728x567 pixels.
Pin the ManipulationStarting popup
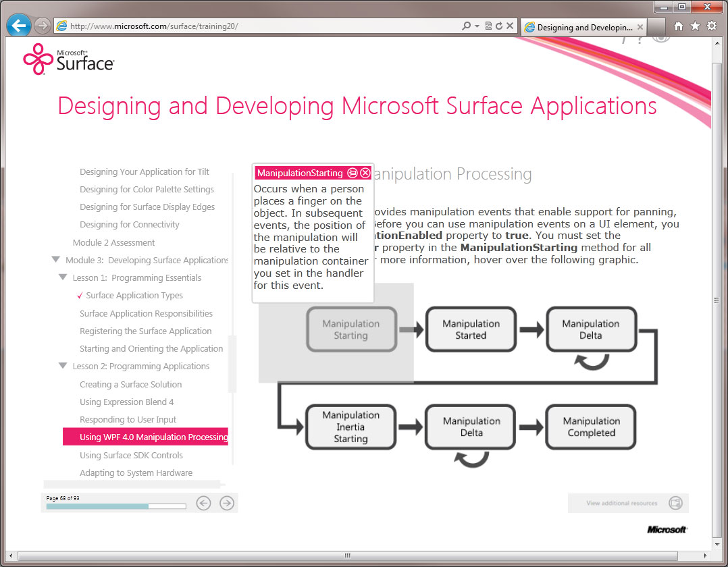point(353,173)
